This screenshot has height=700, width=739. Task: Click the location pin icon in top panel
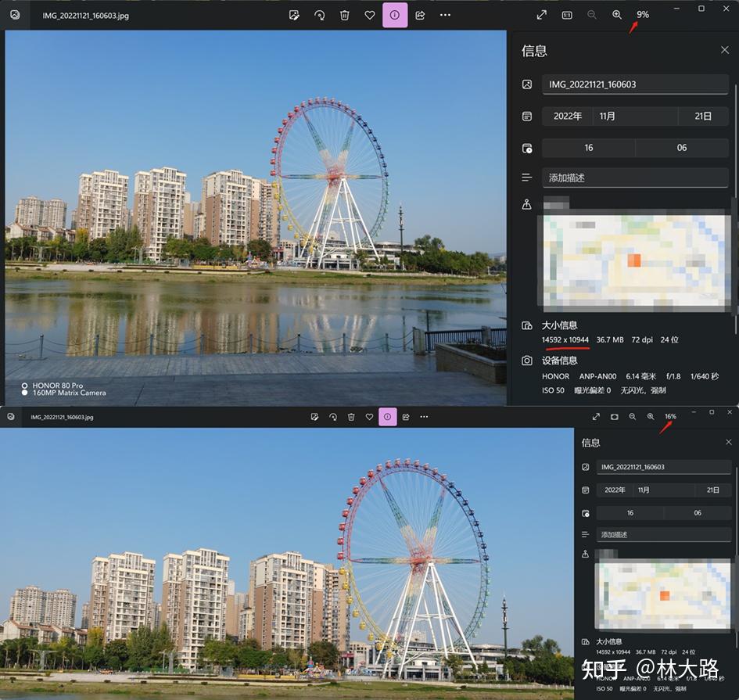pos(527,204)
